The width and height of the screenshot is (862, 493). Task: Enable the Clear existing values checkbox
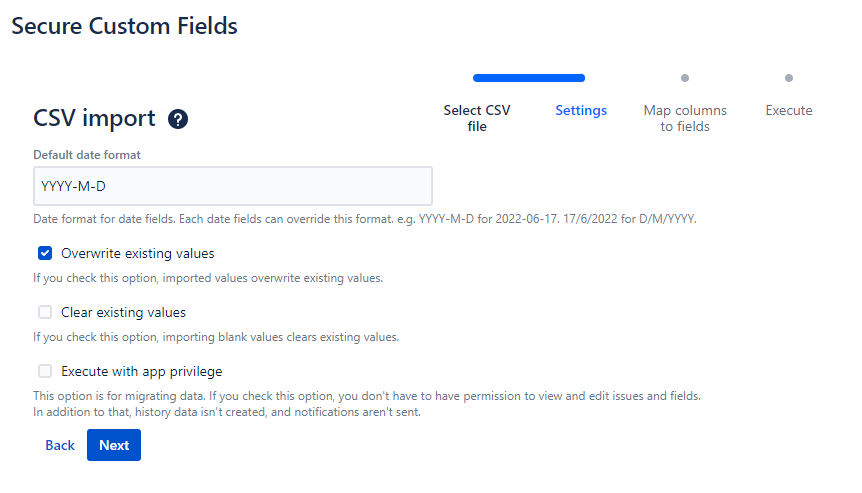(x=45, y=312)
